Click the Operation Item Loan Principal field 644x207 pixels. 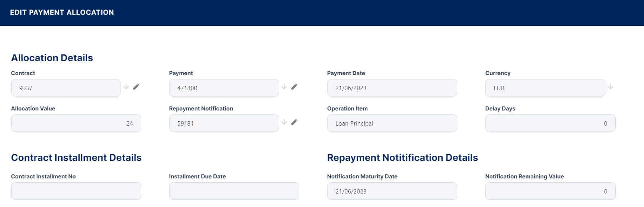pos(392,123)
